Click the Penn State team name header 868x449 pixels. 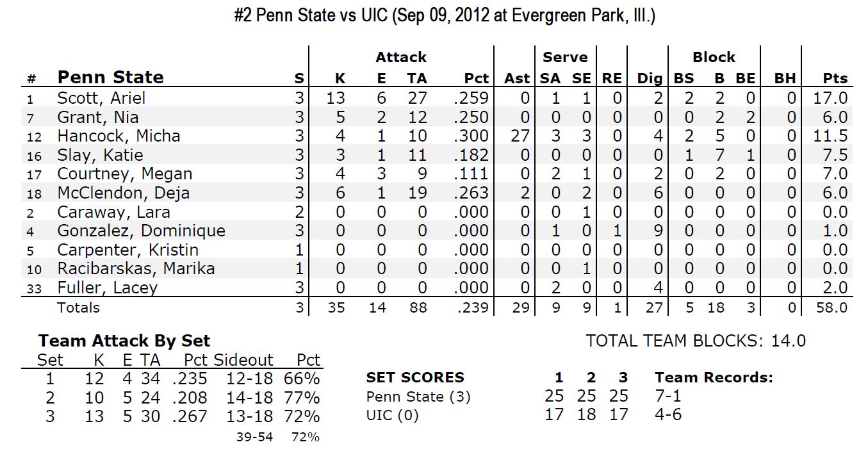click(x=110, y=78)
